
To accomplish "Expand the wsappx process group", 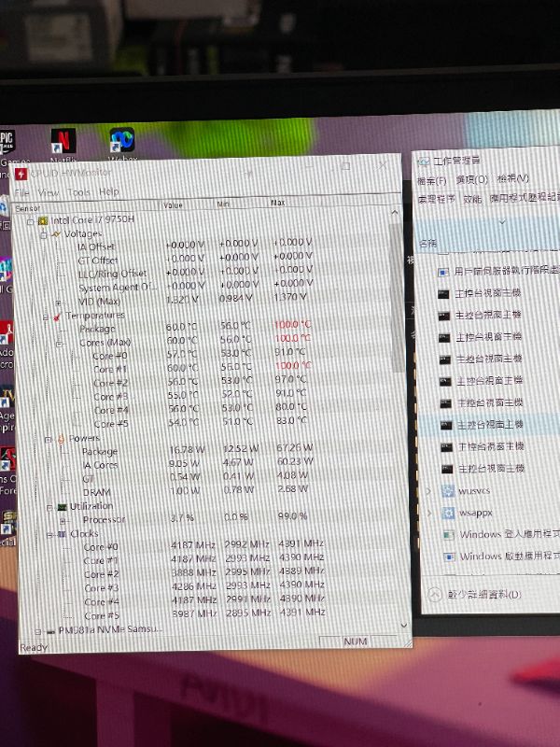I will (429, 513).
